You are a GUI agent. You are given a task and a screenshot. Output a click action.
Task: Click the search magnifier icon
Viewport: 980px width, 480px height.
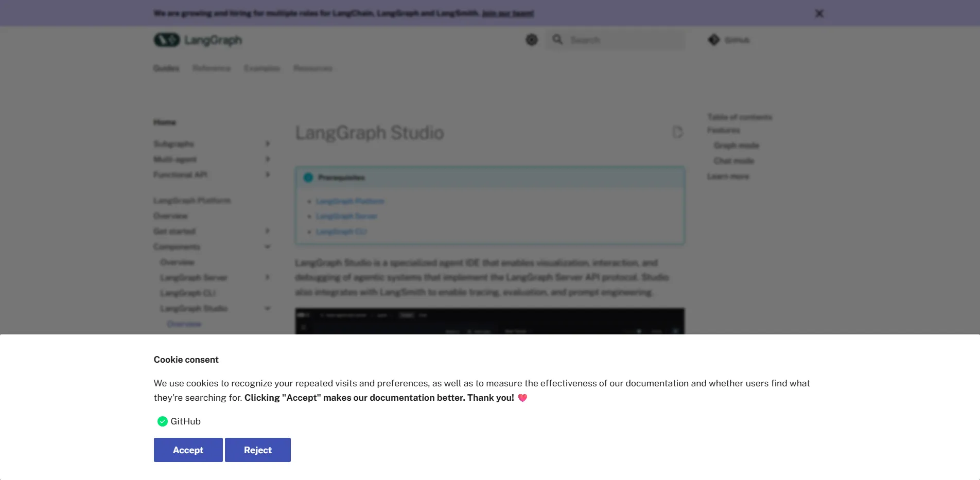(x=558, y=40)
